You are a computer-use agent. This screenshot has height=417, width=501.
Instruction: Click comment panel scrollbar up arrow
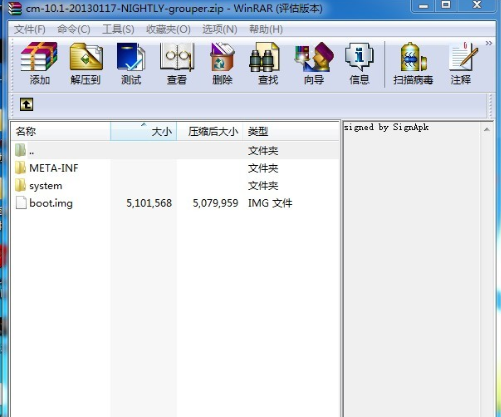[x=487, y=129]
